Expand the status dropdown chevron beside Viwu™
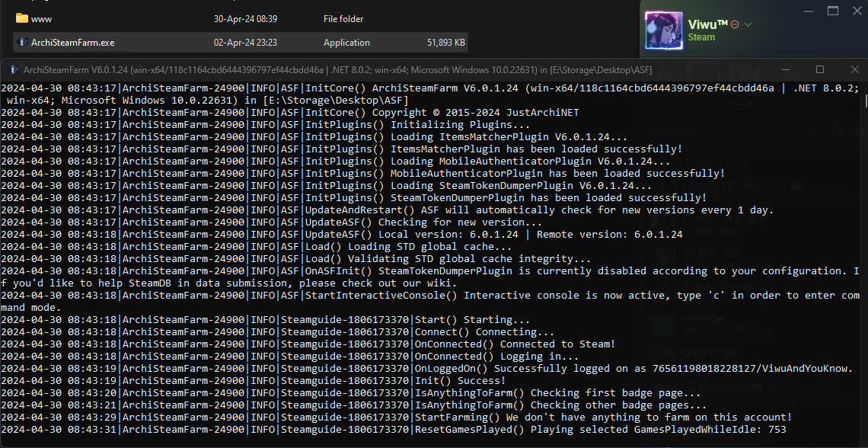 (x=748, y=24)
